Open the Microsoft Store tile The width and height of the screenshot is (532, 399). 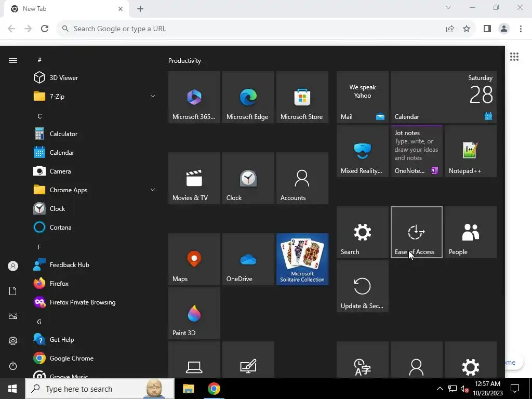tap(302, 97)
